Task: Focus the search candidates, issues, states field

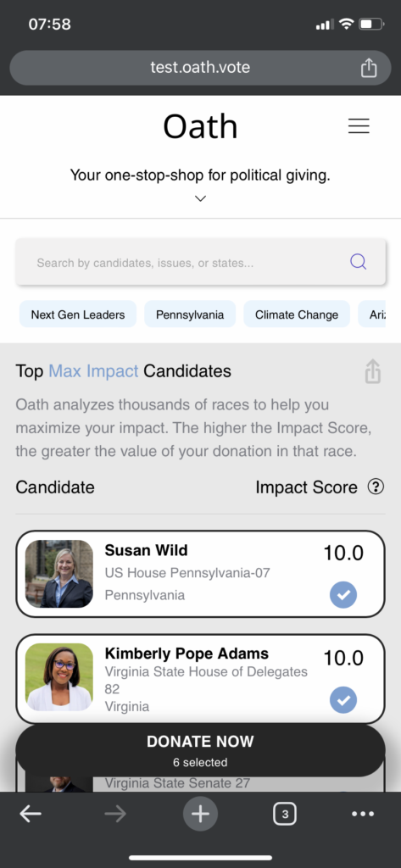Action: pyautogui.click(x=200, y=262)
